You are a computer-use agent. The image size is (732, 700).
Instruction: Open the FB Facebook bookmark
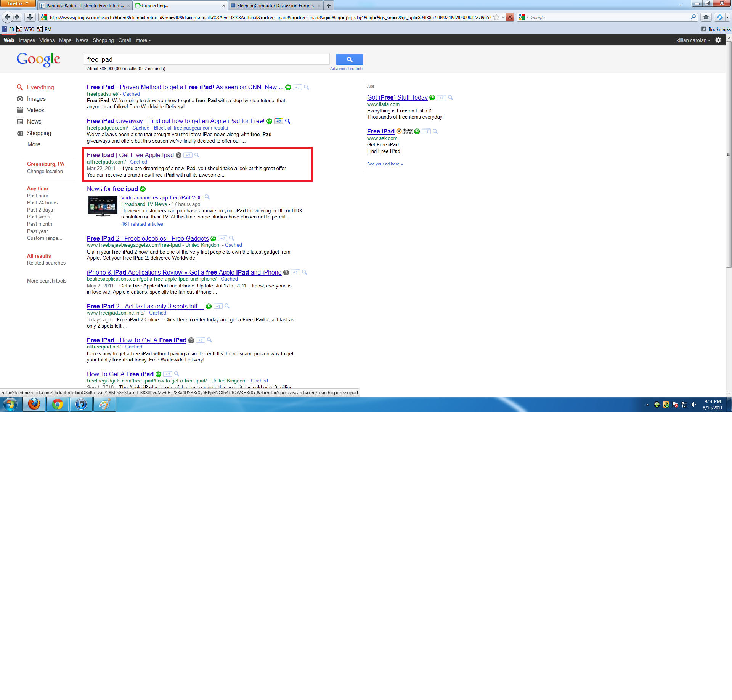tap(8, 29)
